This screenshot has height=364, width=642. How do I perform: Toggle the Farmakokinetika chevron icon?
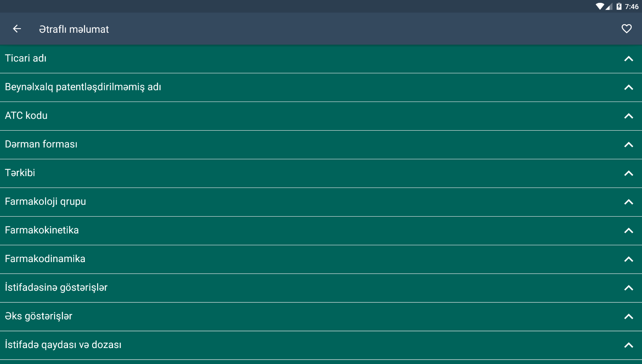[628, 231]
